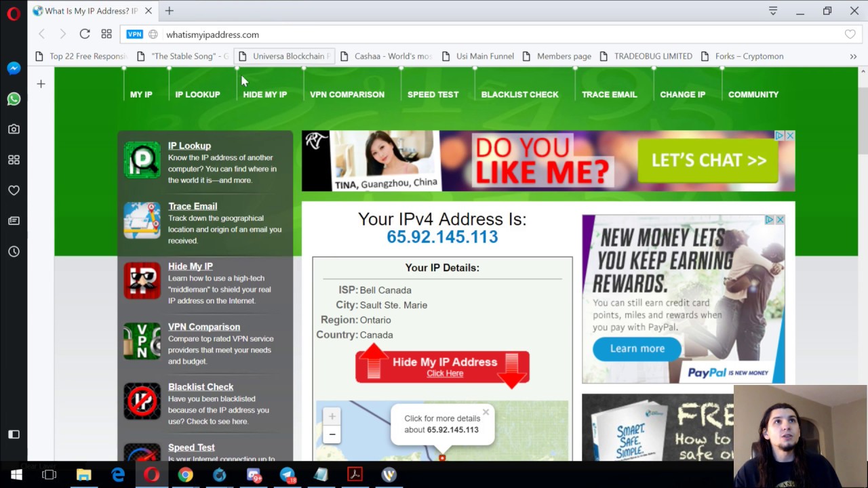Click the Opera menu logo
This screenshot has height=488, width=868.
14,13
